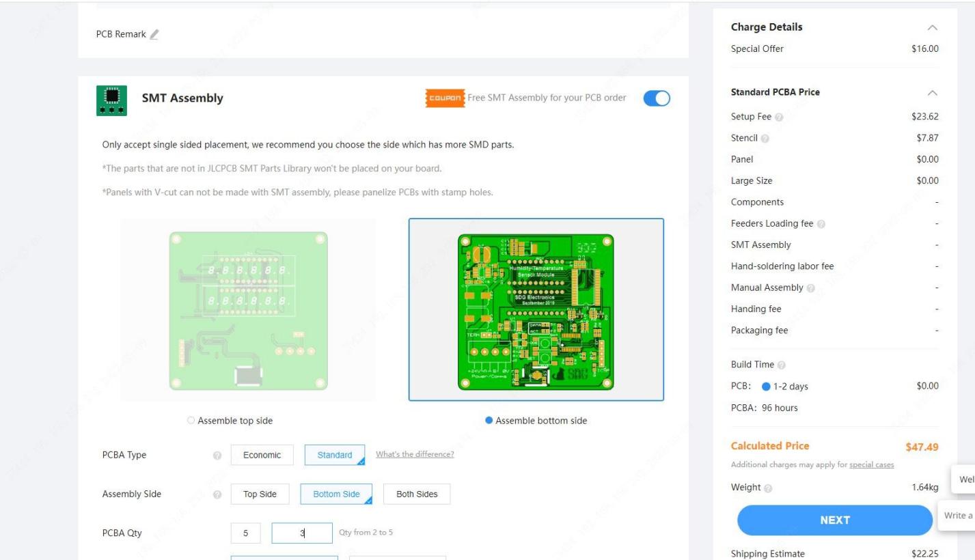Edit the PCB Remark using pencil icon
The height and width of the screenshot is (560, 975).
[155, 33]
